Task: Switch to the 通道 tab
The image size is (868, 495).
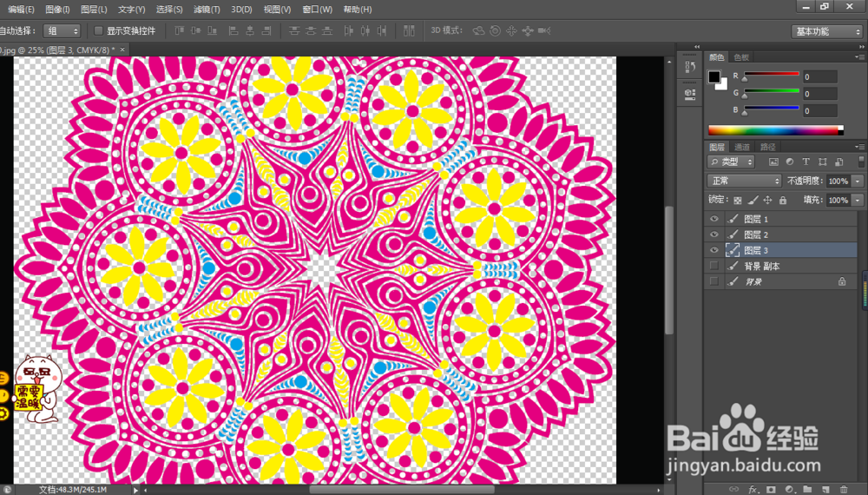Action: point(742,147)
